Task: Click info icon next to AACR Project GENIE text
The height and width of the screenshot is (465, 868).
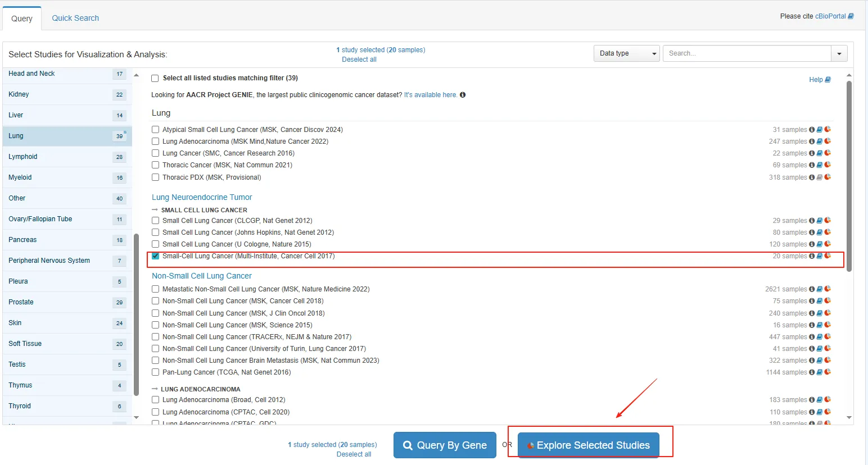Action: tap(463, 95)
